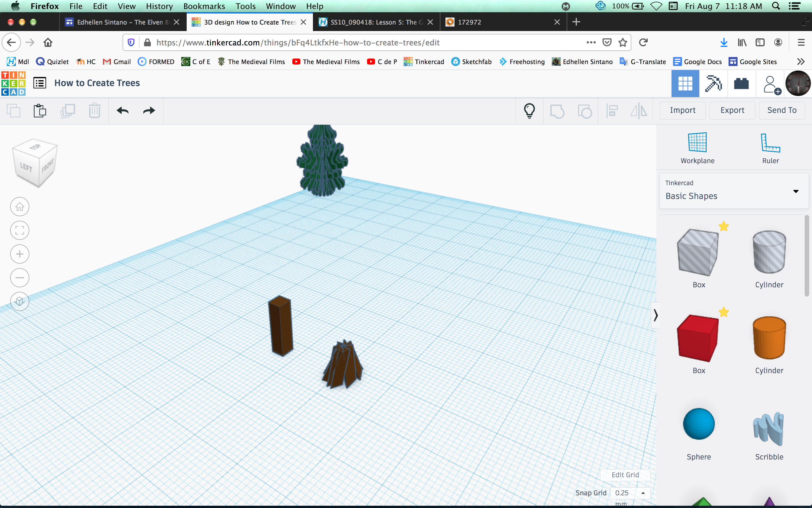Click the Ungroup shapes icon

click(585, 111)
